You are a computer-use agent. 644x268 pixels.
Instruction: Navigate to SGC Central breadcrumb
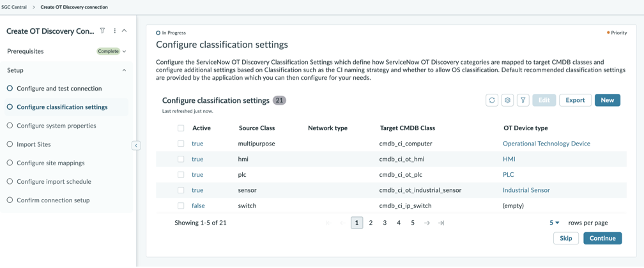click(x=14, y=7)
